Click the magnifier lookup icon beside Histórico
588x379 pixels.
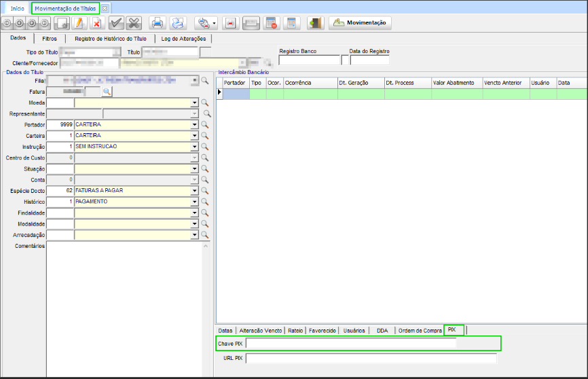pyautogui.click(x=204, y=202)
